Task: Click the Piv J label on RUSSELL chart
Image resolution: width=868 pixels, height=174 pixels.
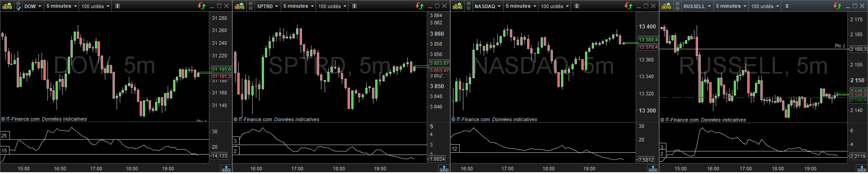Action: pos(840,46)
